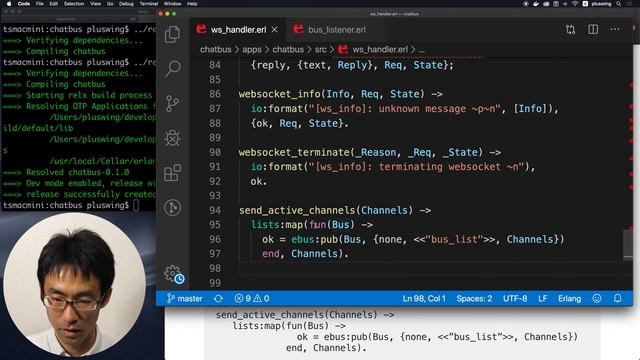Viewport: 640px width, 360px height.
Task: Change file encoding via UTF-8
Action: [x=515, y=298]
